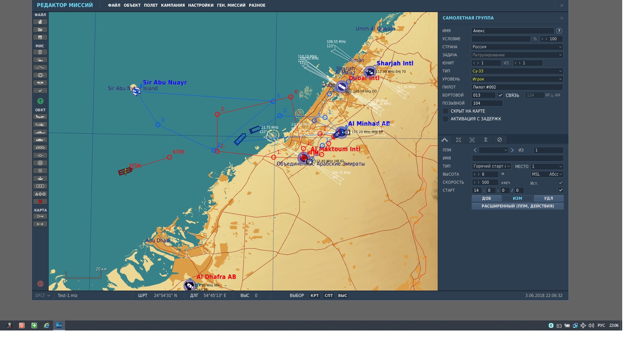Viewport: 644px width, 362px height.
Task: Click the red X delete object icon
Action: pyautogui.click(x=40, y=201)
